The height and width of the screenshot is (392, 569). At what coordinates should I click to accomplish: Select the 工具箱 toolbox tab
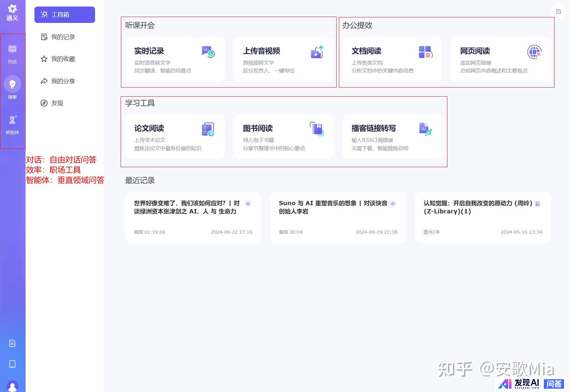click(65, 15)
